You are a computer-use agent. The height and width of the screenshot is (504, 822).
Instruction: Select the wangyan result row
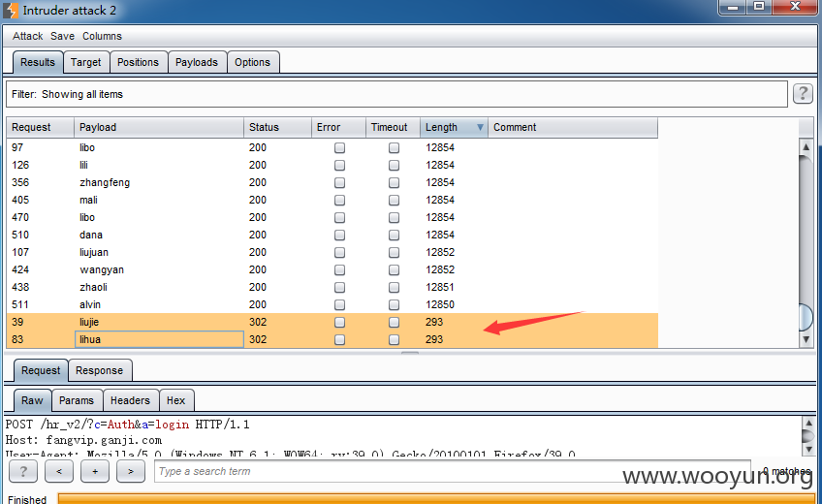pos(332,269)
